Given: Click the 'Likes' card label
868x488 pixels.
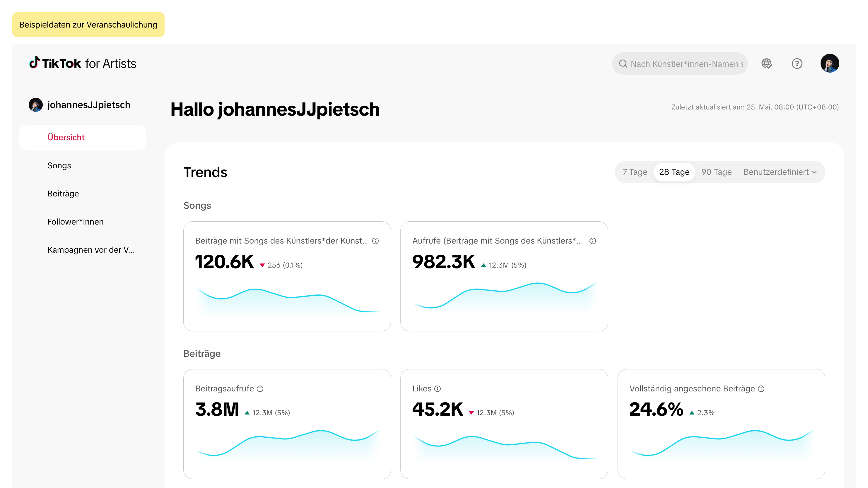Looking at the screenshot, I should (422, 389).
